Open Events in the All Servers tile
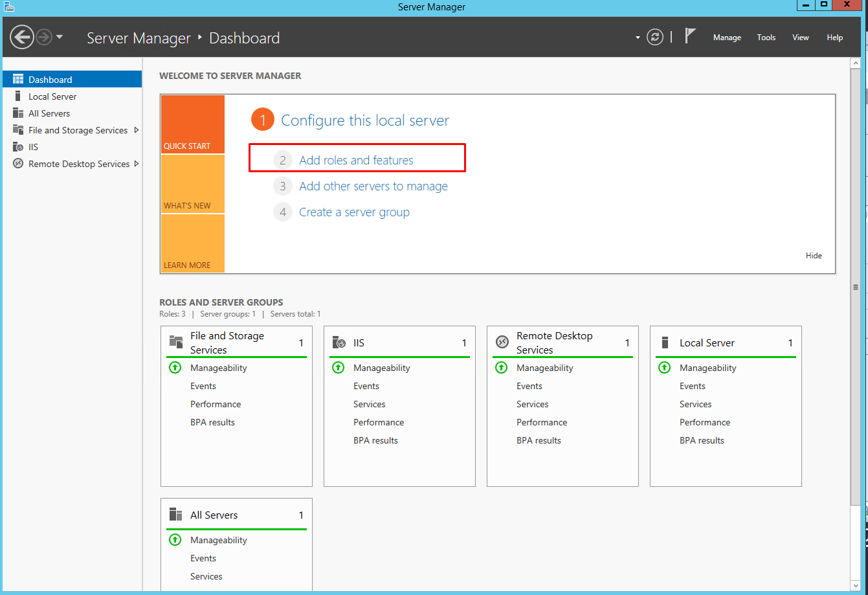Image resolution: width=868 pixels, height=595 pixels. (x=203, y=558)
